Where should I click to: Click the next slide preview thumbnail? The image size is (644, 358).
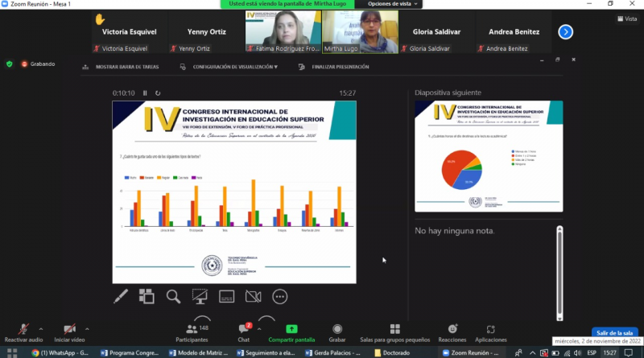tap(488, 156)
